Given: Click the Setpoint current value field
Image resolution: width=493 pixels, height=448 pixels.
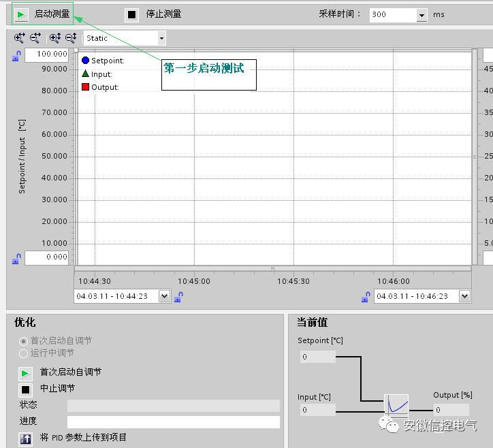Looking at the screenshot, I should click(x=318, y=357).
